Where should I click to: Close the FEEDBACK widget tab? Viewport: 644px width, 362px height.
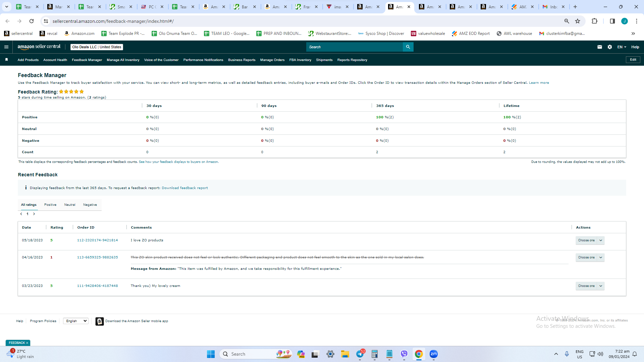tap(27, 343)
